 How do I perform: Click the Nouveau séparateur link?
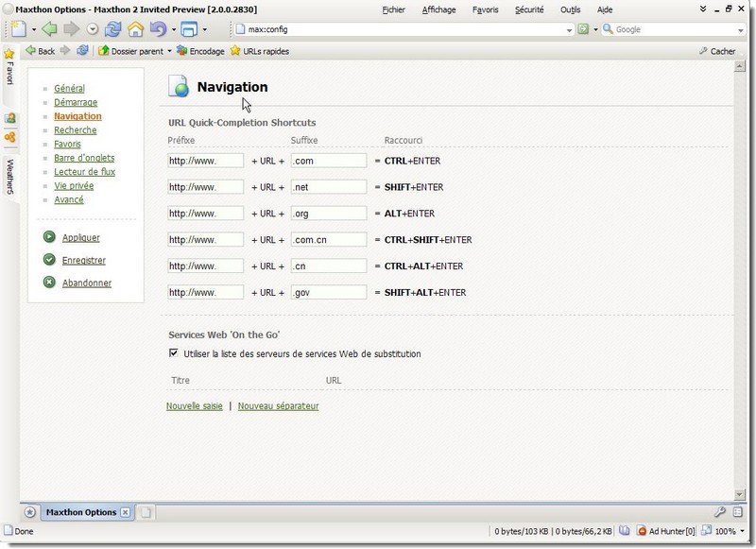click(278, 406)
